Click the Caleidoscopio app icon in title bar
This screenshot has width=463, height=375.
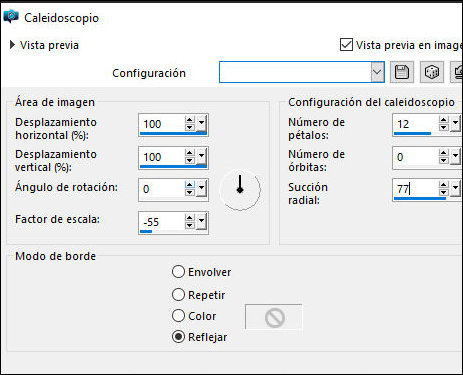click(x=11, y=16)
